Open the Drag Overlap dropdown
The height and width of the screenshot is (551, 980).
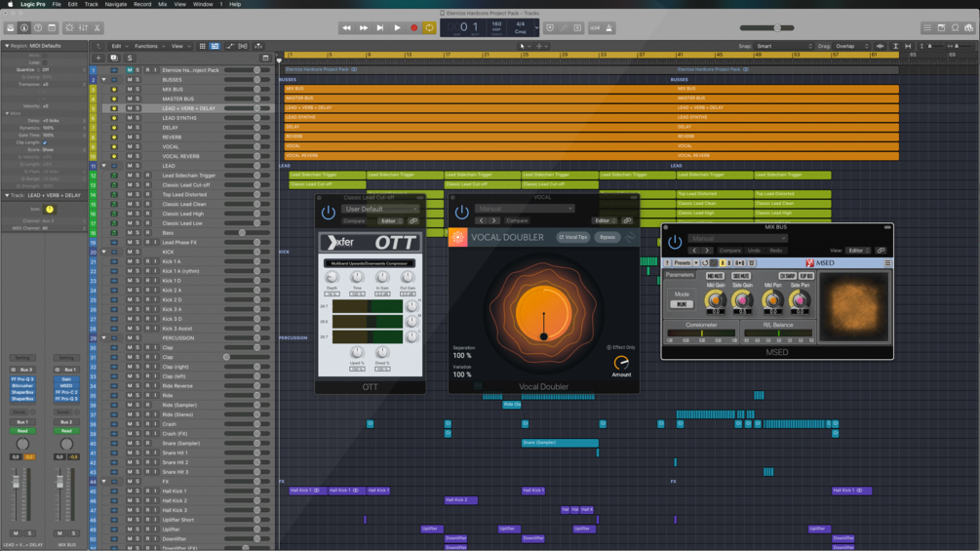click(852, 46)
